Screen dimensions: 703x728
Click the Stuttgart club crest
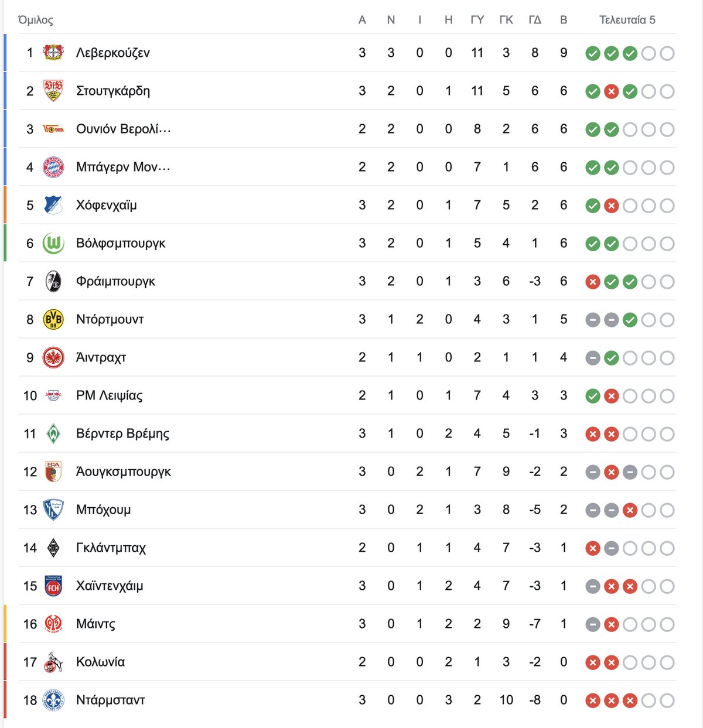click(x=53, y=91)
